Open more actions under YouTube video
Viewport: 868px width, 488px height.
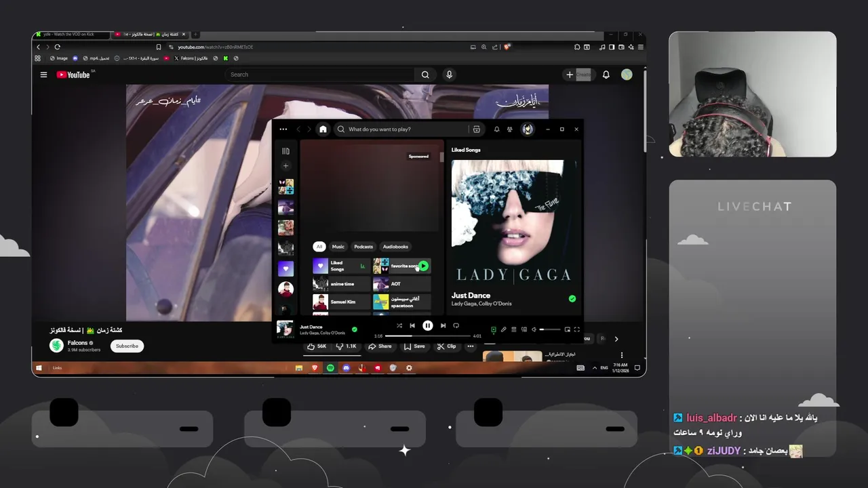[470, 346]
